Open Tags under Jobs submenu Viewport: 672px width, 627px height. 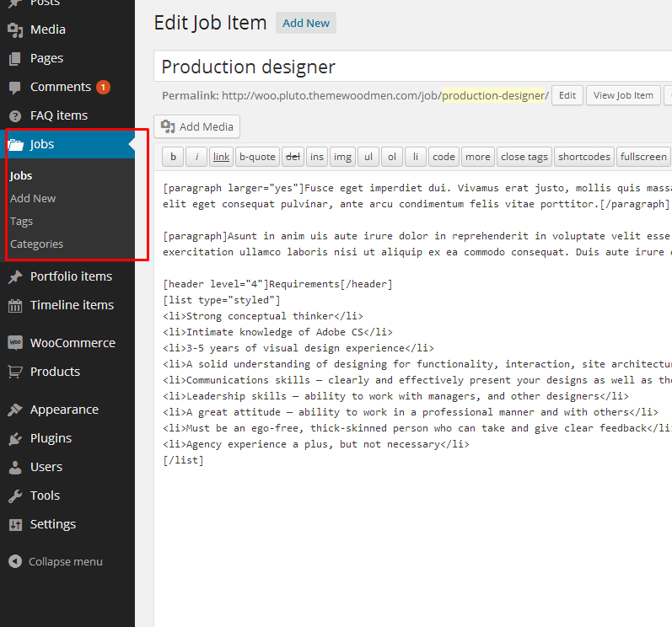coord(21,222)
